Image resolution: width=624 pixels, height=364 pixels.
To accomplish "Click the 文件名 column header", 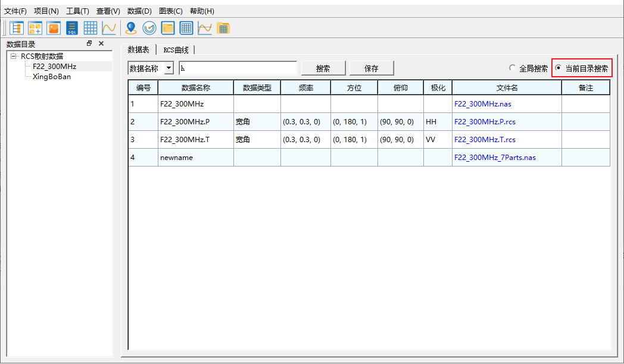I will (507, 88).
